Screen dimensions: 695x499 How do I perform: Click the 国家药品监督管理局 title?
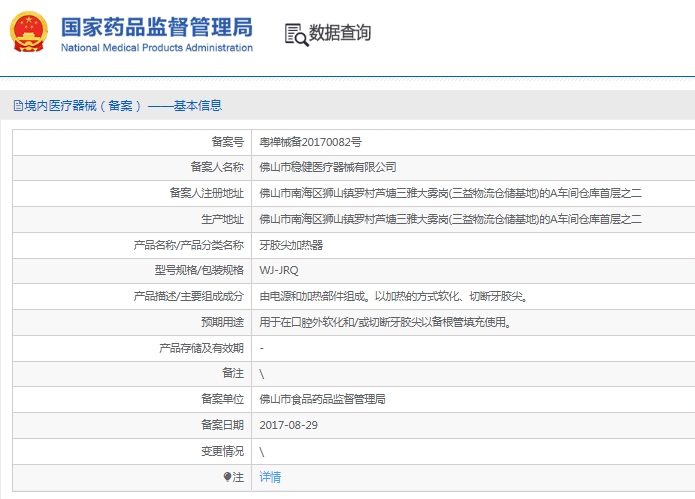(156, 27)
